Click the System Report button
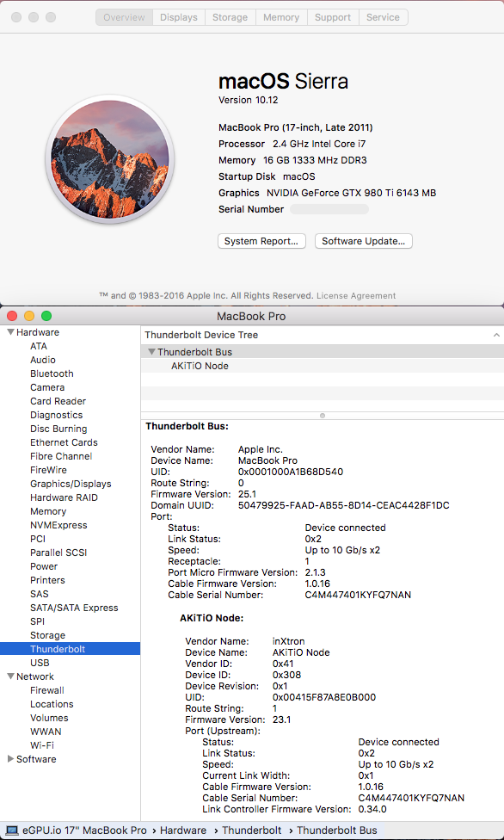 (261, 241)
